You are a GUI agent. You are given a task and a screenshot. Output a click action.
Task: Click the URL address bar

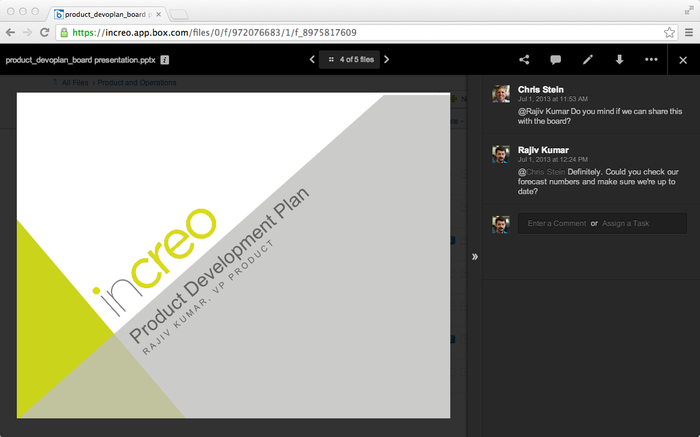click(x=365, y=32)
